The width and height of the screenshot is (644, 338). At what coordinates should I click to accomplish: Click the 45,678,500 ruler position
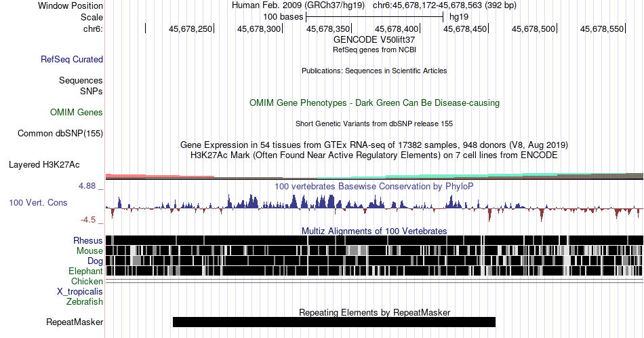click(534, 29)
